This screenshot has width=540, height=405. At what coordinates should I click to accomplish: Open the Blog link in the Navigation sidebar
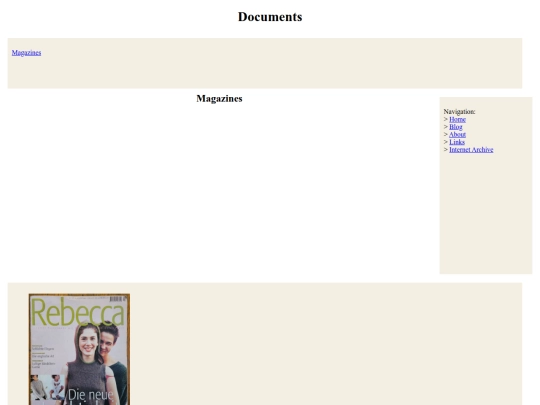click(x=456, y=127)
